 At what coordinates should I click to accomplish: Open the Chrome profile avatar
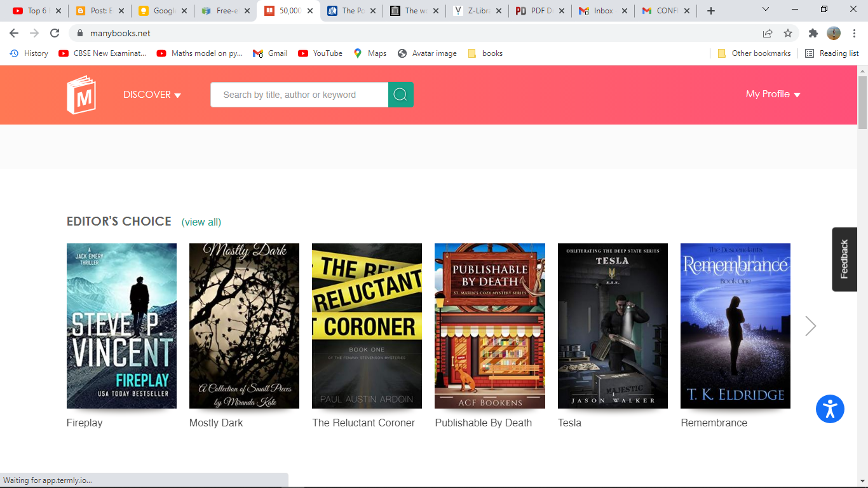click(x=834, y=33)
